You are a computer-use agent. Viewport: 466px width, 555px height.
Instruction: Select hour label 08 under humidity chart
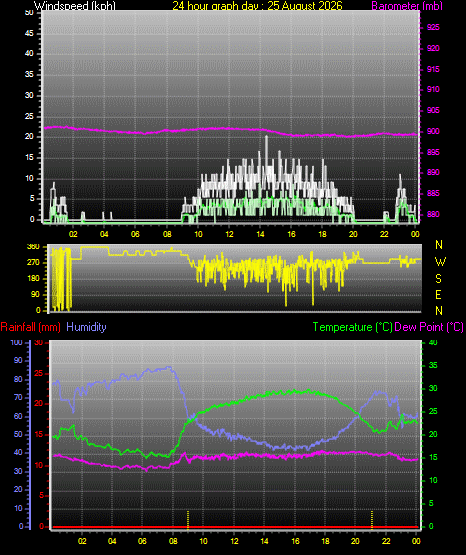click(x=173, y=541)
